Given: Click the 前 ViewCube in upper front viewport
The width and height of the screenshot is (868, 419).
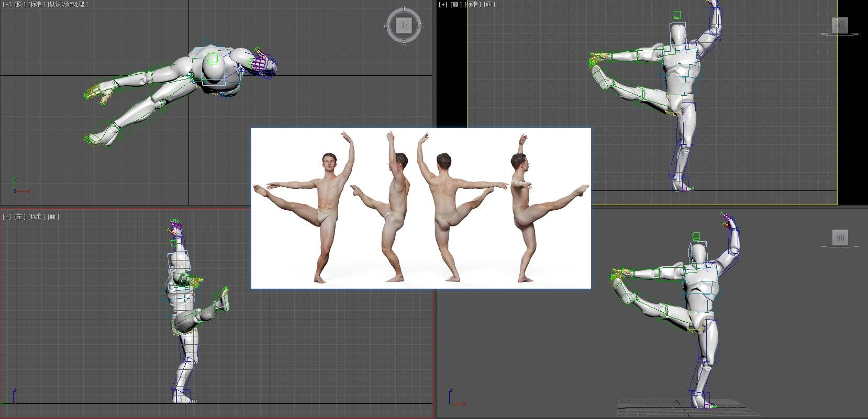Looking at the screenshot, I should 840,25.
